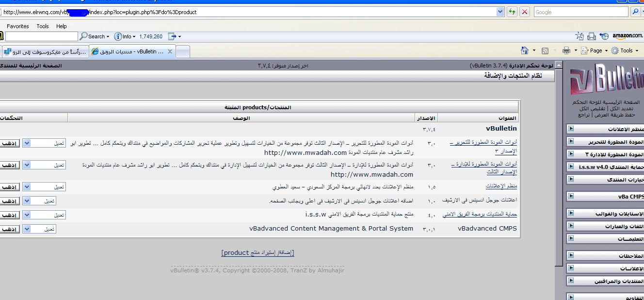The height and width of the screenshot is (300, 644).
Task: Open the Help menu
Action: pyautogui.click(x=61, y=26)
